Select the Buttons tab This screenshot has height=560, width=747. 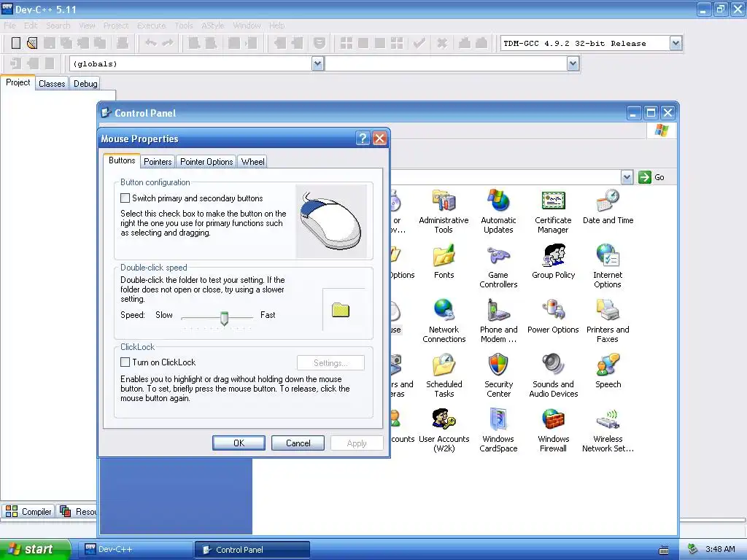122,160
